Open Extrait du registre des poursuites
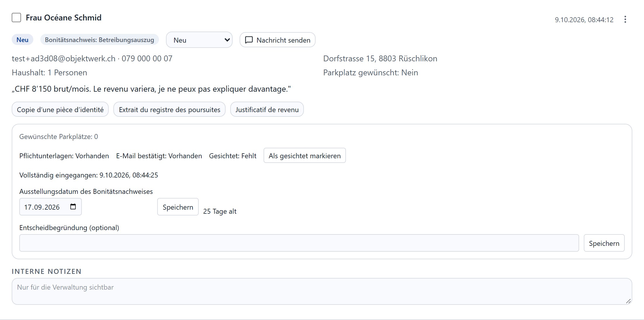The width and height of the screenshot is (644, 320). 169,109
